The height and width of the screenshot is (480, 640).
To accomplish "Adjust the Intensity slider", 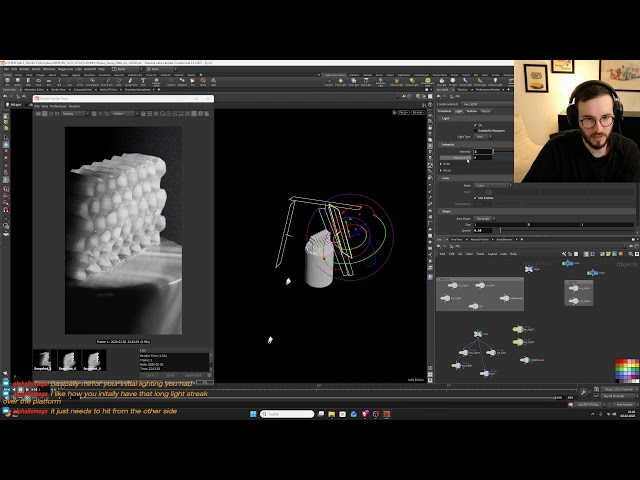I will pos(503,152).
